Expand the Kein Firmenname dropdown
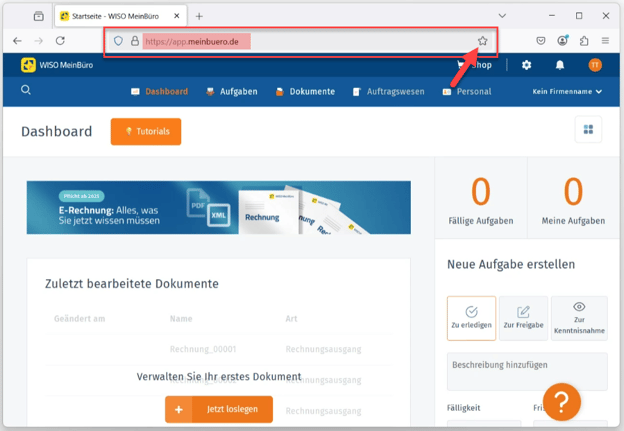Image resolution: width=624 pixels, height=431 pixels. tap(567, 91)
